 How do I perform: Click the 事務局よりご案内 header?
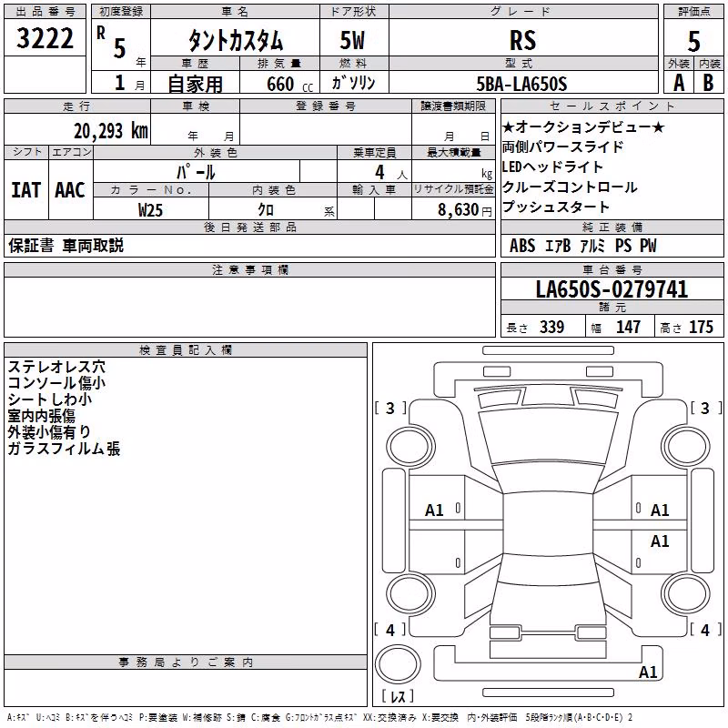coord(186,662)
